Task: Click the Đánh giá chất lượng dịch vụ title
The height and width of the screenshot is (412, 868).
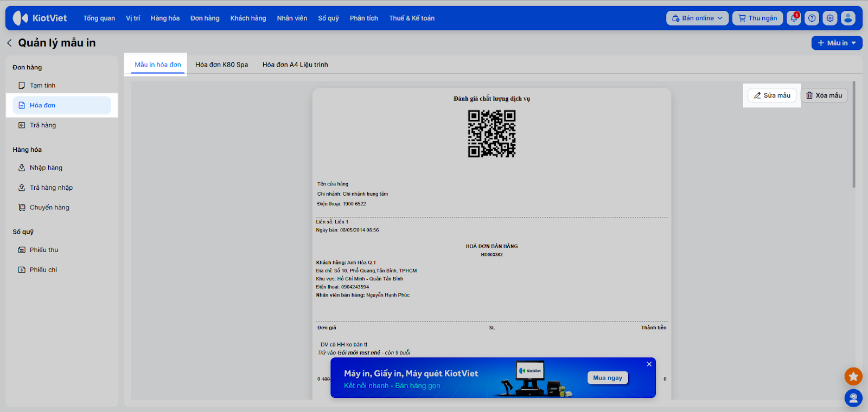Action: pyautogui.click(x=492, y=99)
